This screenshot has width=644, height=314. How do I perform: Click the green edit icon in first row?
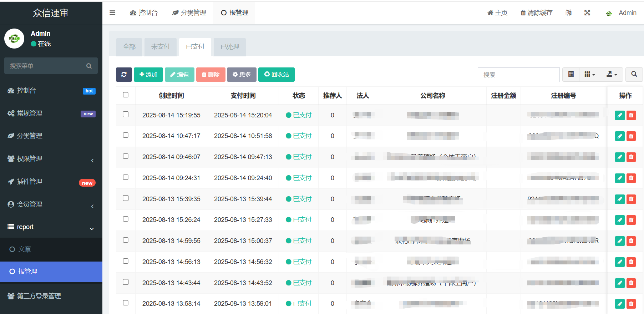(x=620, y=115)
